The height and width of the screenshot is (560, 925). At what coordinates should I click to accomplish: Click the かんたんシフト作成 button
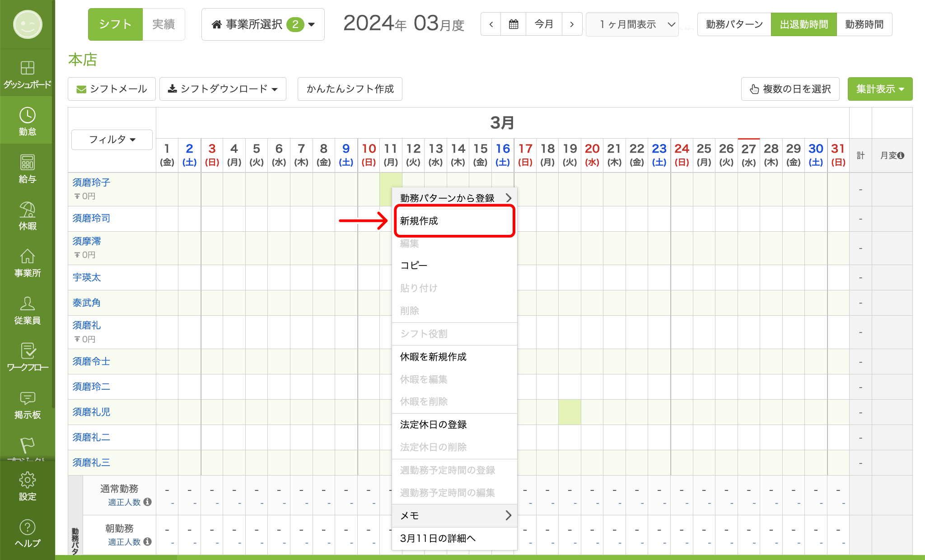(350, 89)
